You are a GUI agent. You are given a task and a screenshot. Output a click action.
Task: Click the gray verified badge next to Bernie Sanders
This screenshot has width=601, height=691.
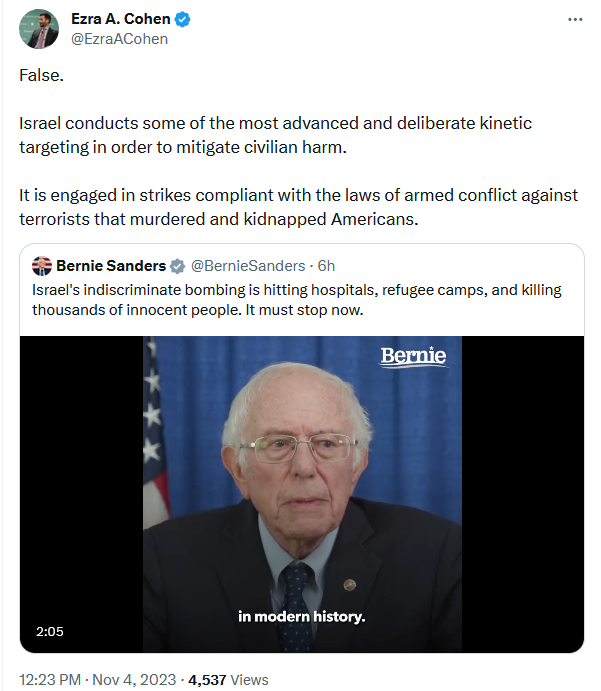[177, 266]
